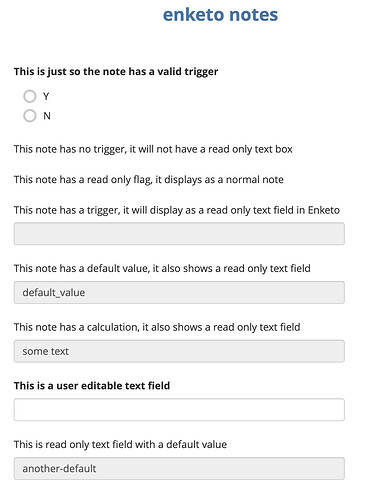This screenshot has width=388, height=499.
Task: Click the empty read-only trigger note field
Action: 179,234
